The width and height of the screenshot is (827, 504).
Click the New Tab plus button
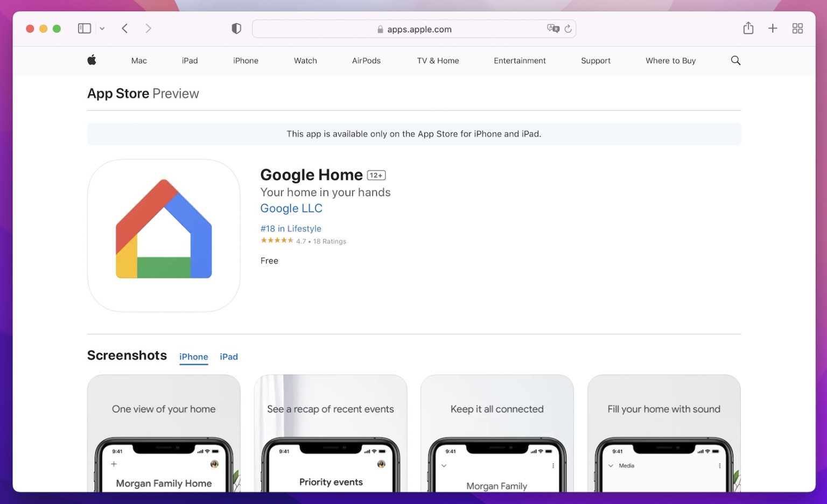[773, 28]
